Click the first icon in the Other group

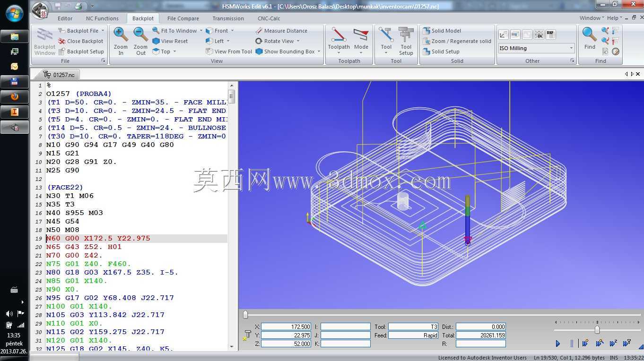504,34
